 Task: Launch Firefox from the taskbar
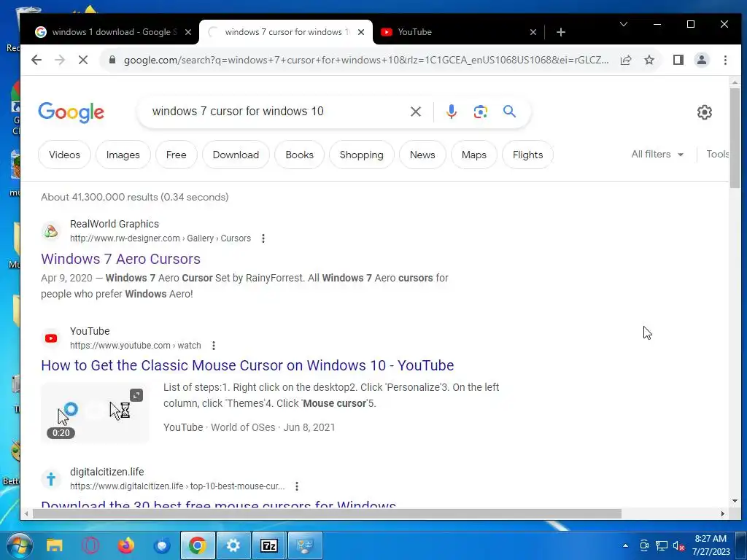click(125, 545)
